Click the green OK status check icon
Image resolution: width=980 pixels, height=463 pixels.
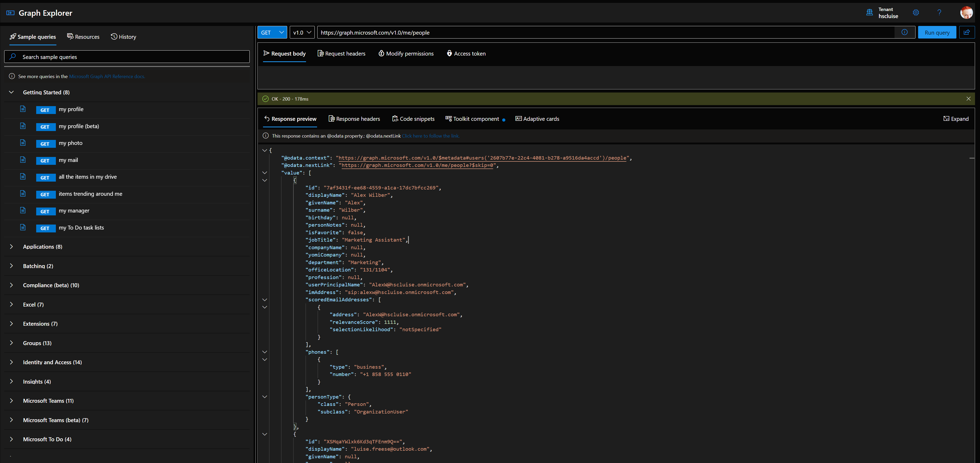[265, 99]
